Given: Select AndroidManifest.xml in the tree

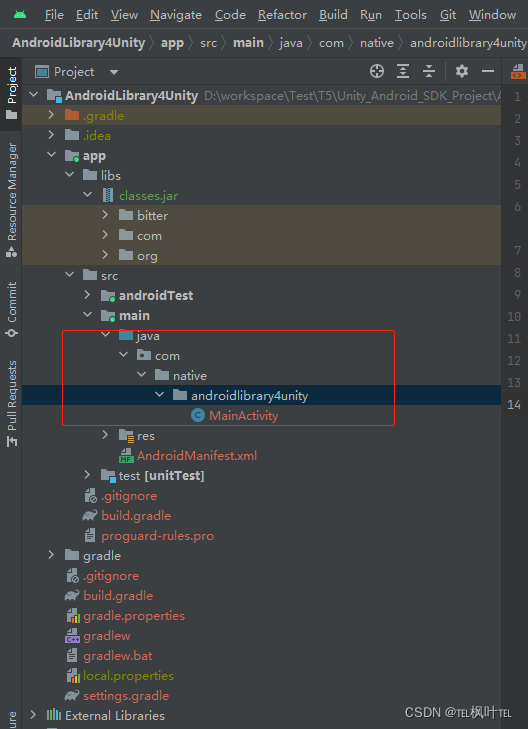Looking at the screenshot, I should (x=197, y=456).
